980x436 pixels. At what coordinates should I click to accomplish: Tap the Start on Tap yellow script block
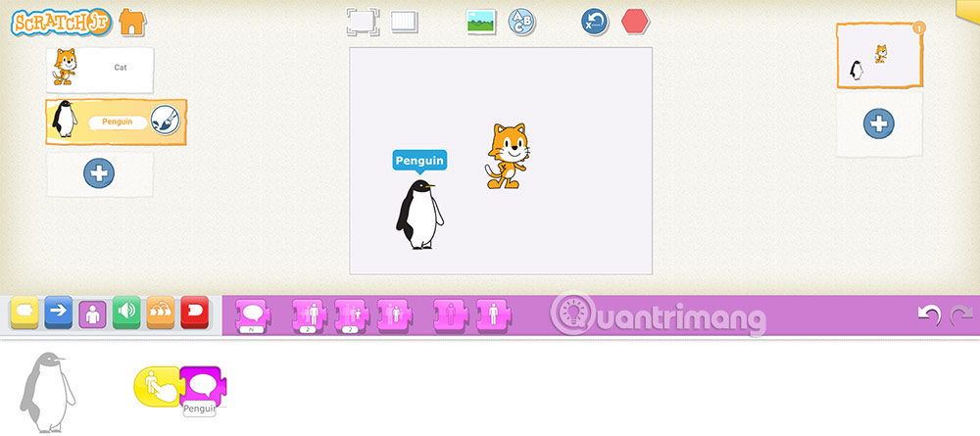click(158, 387)
